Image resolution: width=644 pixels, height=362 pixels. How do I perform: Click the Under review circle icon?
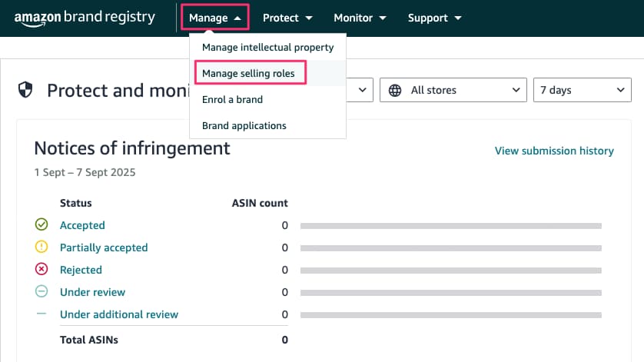point(41,291)
